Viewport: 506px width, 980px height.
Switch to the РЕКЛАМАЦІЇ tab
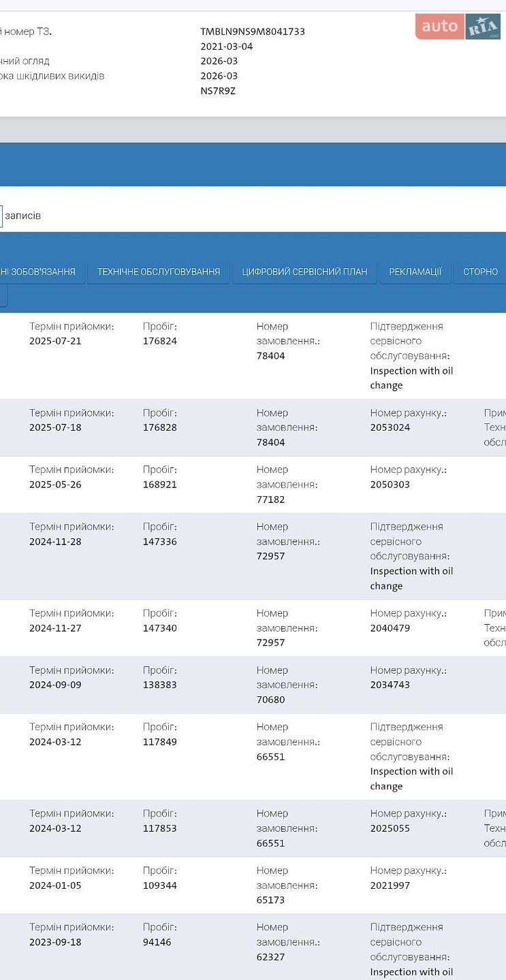click(415, 272)
